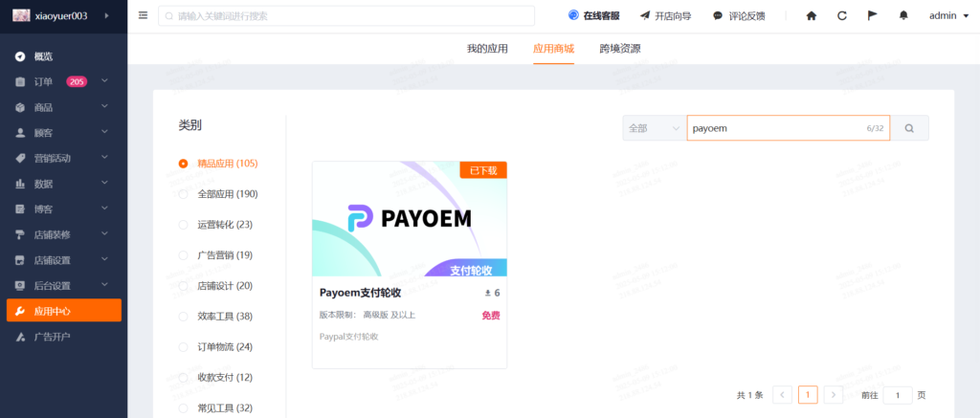Click the 开店向导 link
This screenshot has width=980, height=418.
point(665,16)
